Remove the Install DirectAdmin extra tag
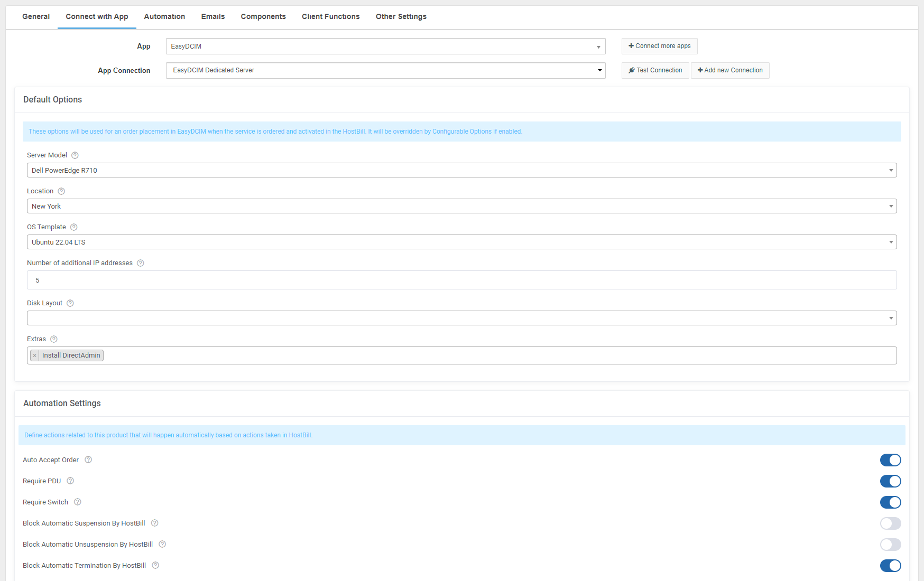The height and width of the screenshot is (581, 924). coord(34,355)
